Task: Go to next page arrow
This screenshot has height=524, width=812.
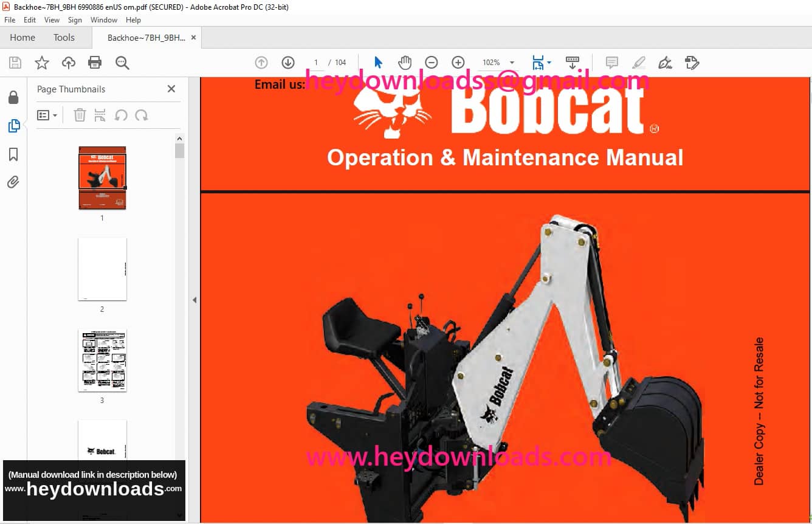Action: [288, 63]
